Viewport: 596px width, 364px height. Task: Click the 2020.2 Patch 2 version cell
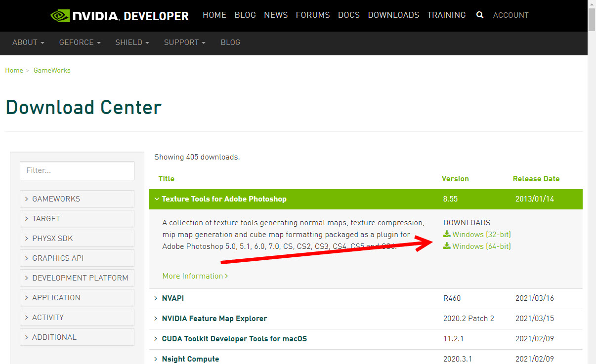468,319
